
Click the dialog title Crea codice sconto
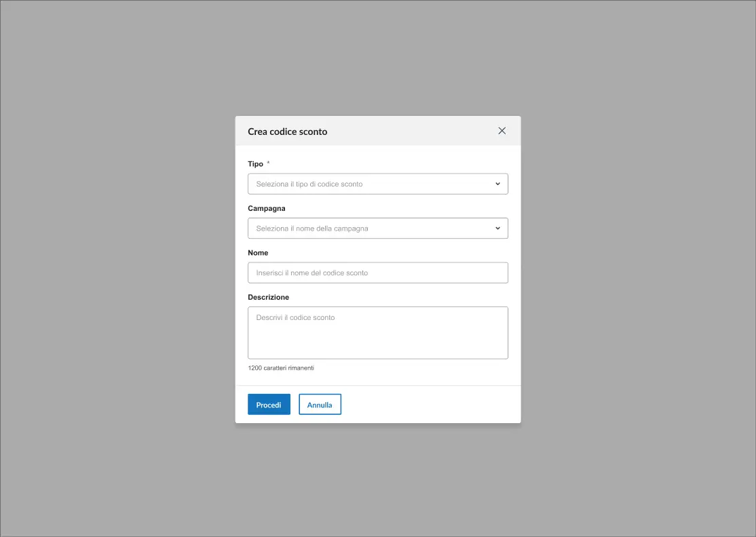pyautogui.click(x=287, y=132)
